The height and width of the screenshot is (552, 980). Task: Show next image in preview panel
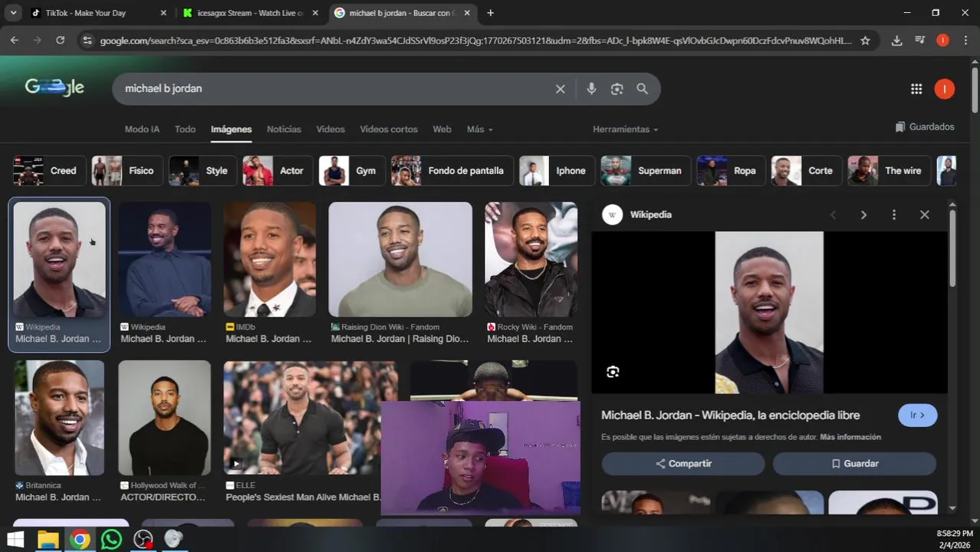[x=863, y=215]
